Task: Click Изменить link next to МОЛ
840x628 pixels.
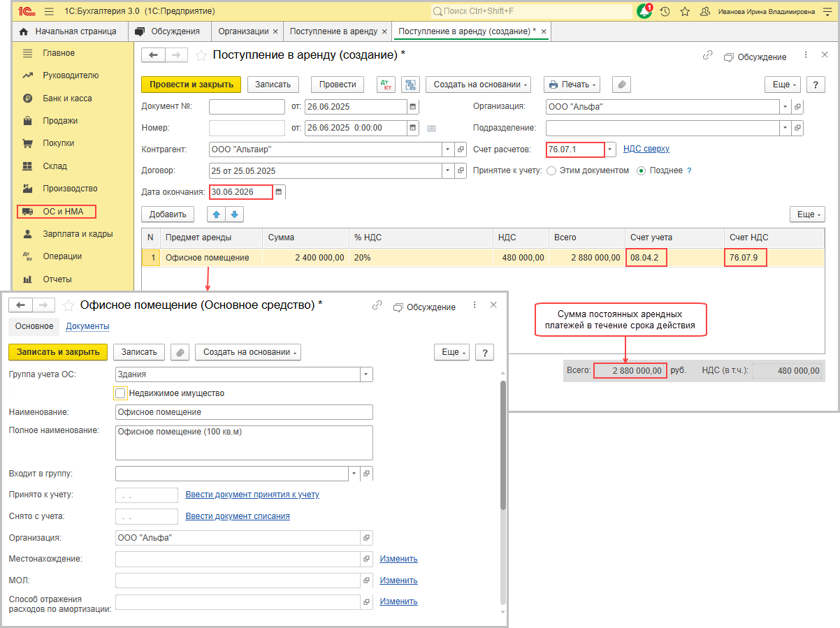Action: point(398,580)
